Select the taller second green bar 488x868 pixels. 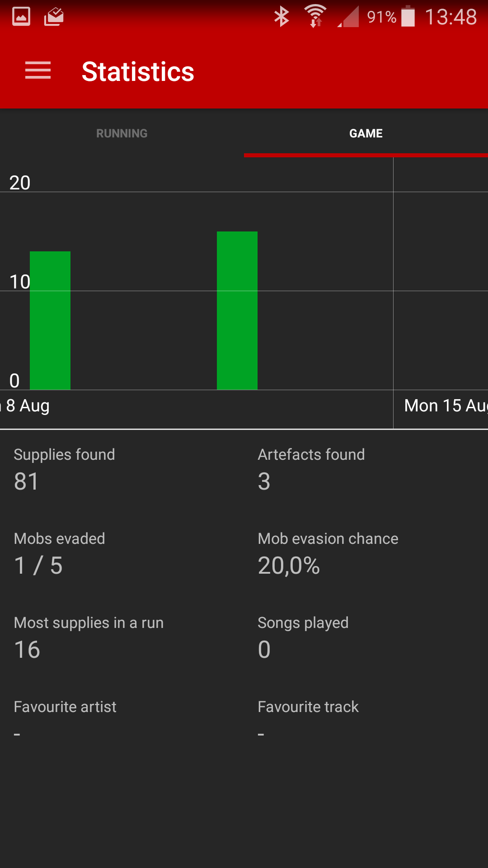pos(237,311)
